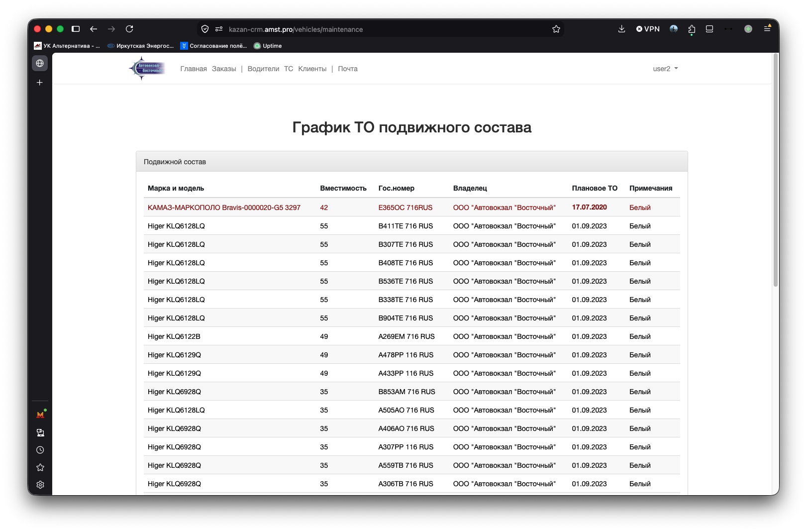Open the browser main menu icon
The width and height of the screenshot is (807, 532).
(x=767, y=29)
